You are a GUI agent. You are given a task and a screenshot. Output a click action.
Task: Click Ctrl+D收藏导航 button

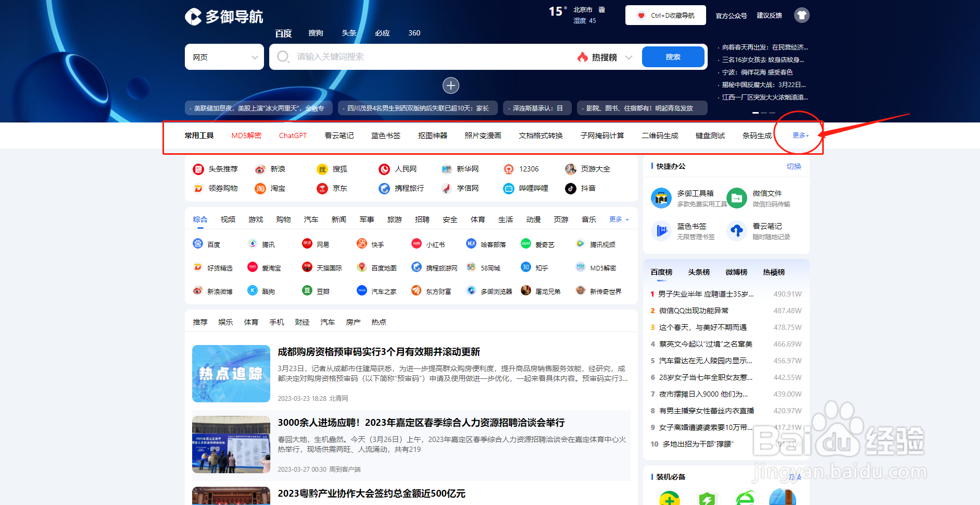pos(665,15)
